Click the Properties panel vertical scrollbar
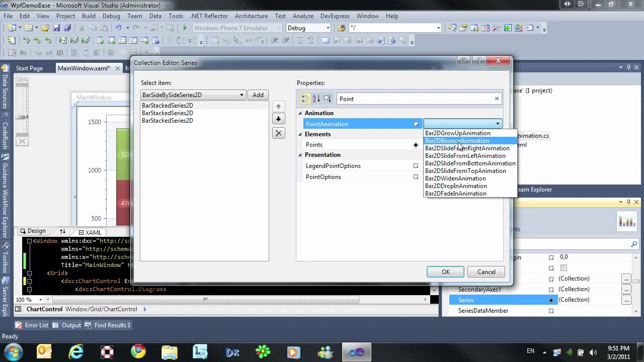This screenshot has width=644, height=362. coord(636,282)
